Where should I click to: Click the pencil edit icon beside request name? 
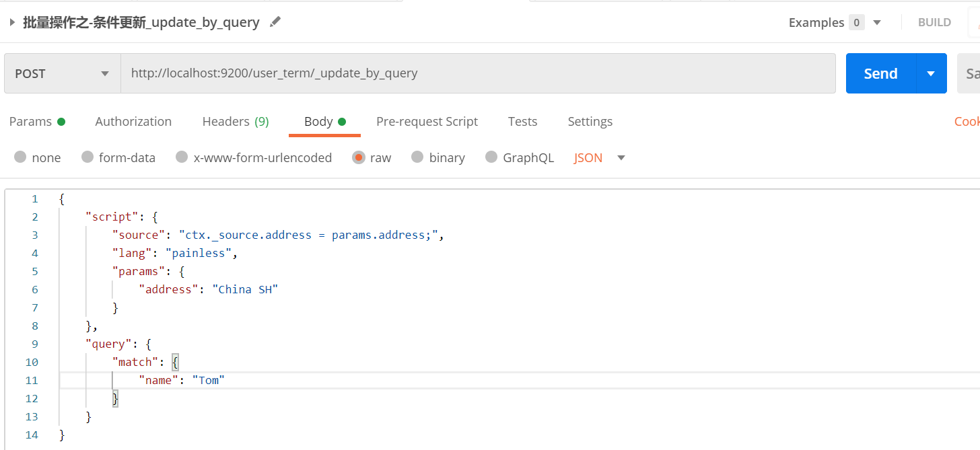275,22
